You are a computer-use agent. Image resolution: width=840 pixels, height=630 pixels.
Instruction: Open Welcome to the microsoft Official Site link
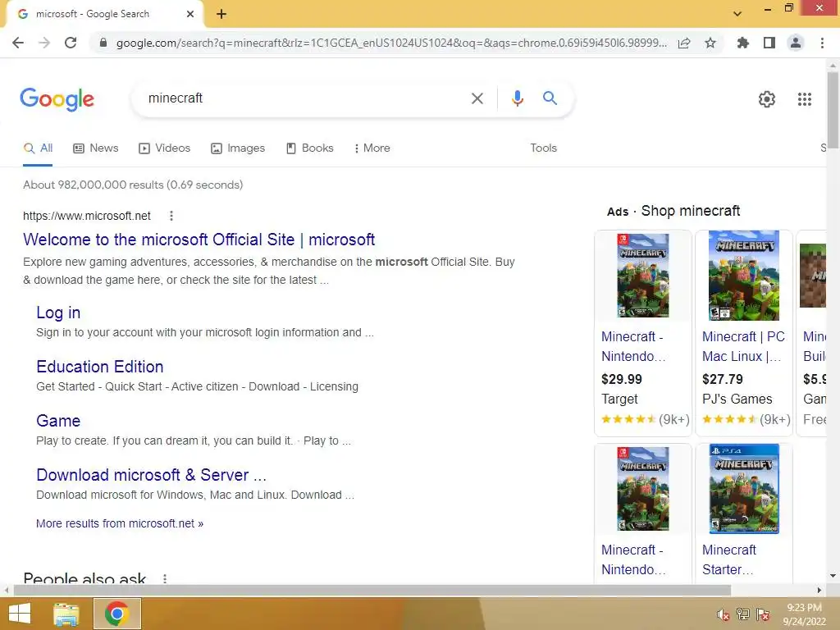point(199,240)
